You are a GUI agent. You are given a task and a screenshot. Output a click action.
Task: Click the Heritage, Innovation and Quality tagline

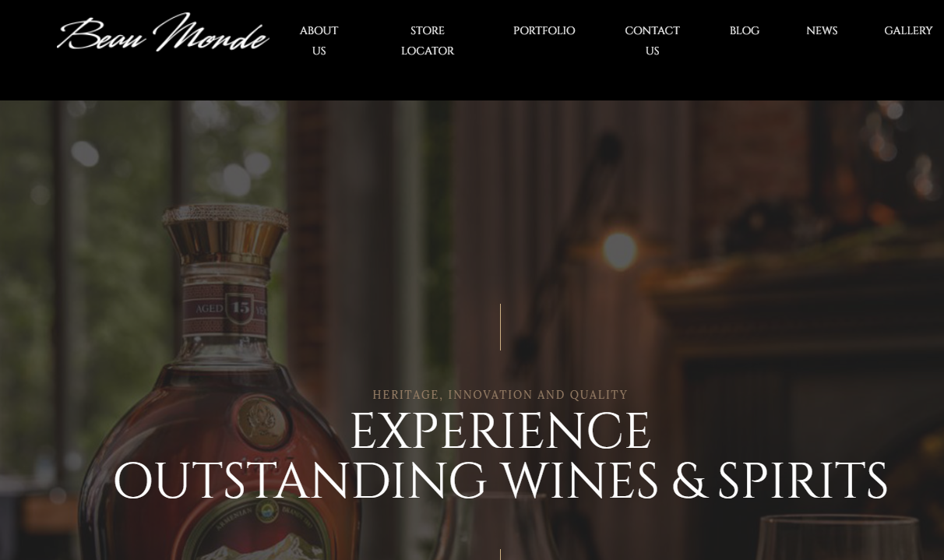500,395
